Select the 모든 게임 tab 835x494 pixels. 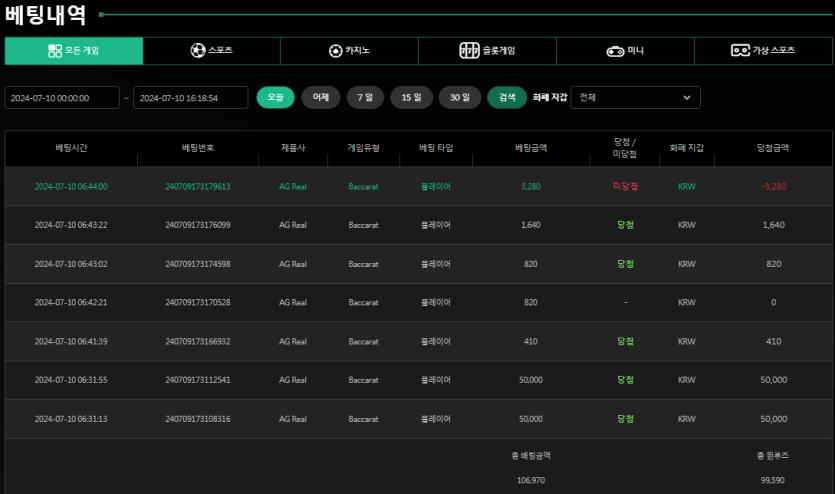click(x=73, y=51)
